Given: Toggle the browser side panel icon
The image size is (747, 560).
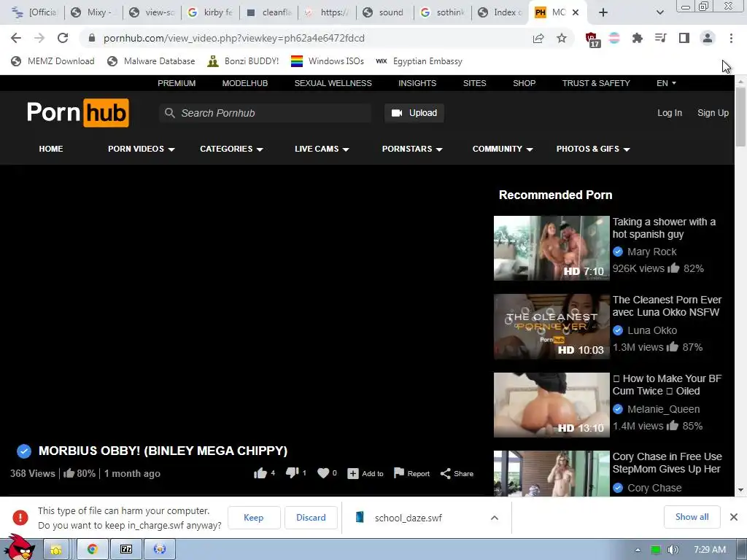Looking at the screenshot, I should (x=684, y=38).
